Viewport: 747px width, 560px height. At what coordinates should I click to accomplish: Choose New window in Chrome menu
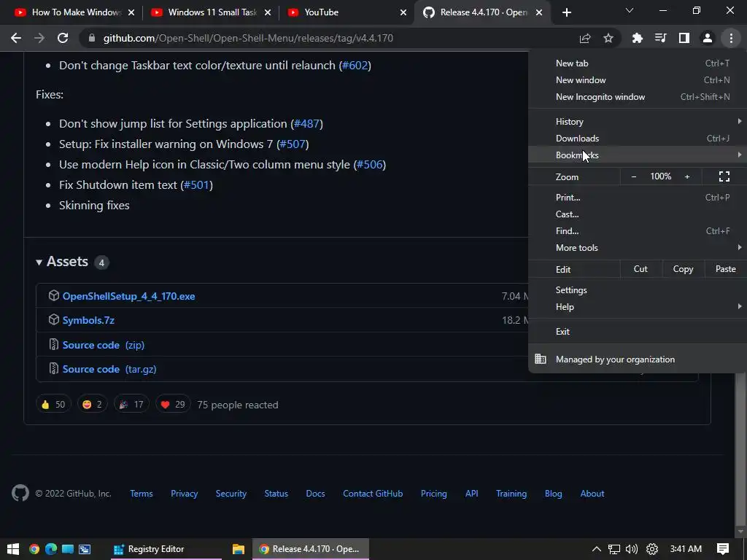click(x=638, y=80)
